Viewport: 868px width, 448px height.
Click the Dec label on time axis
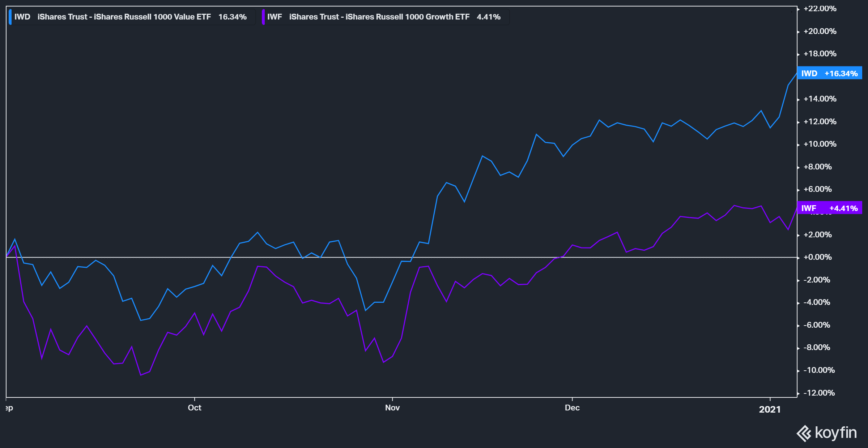click(x=572, y=408)
